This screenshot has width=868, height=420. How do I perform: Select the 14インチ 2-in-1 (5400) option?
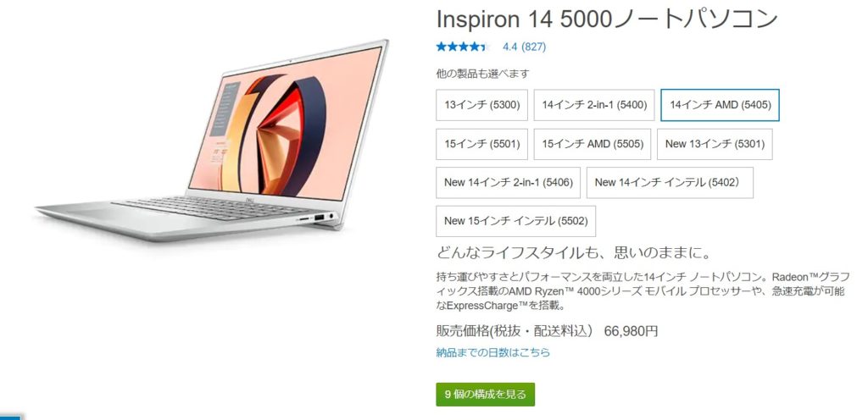[x=594, y=105]
